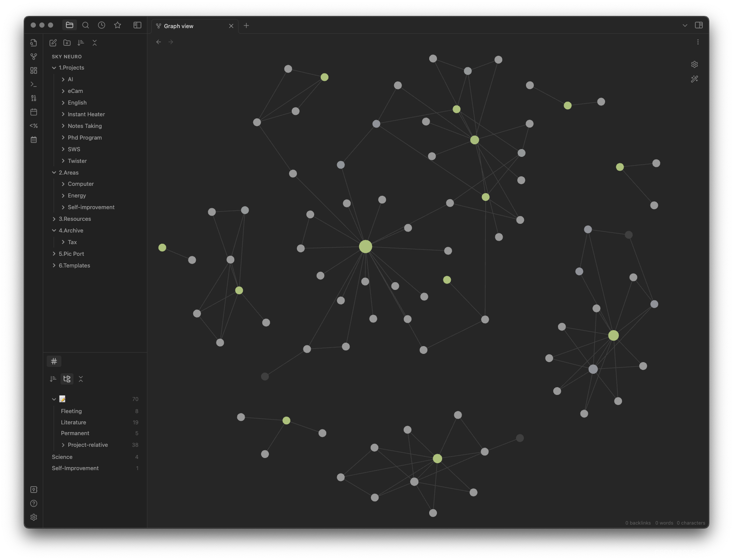The image size is (733, 560).
Task: Open the new tab plus button
Action: click(246, 25)
